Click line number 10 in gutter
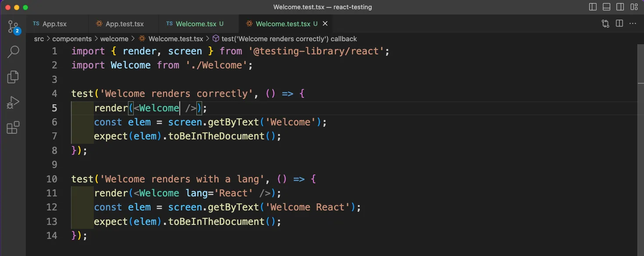 [x=51, y=179]
